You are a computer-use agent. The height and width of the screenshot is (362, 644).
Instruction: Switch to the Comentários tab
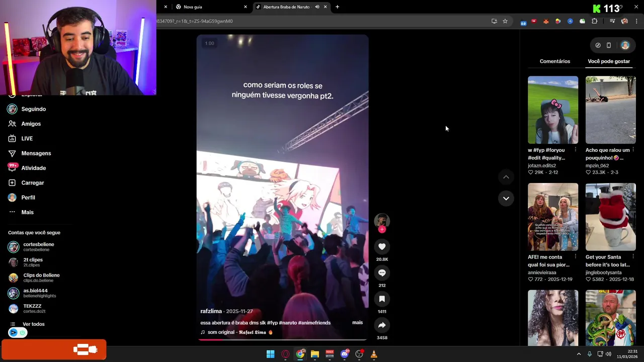point(555,61)
